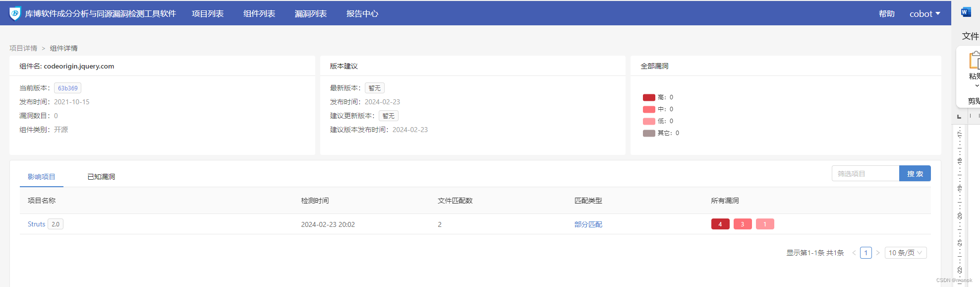
Task: Select page 1 in pagination
Action: 866,253
